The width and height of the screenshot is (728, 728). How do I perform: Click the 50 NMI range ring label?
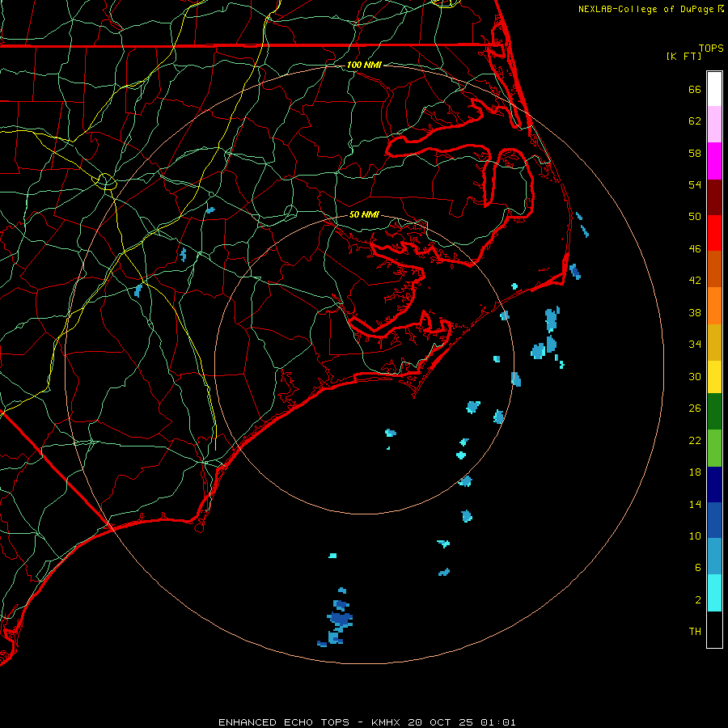point(364,214)
